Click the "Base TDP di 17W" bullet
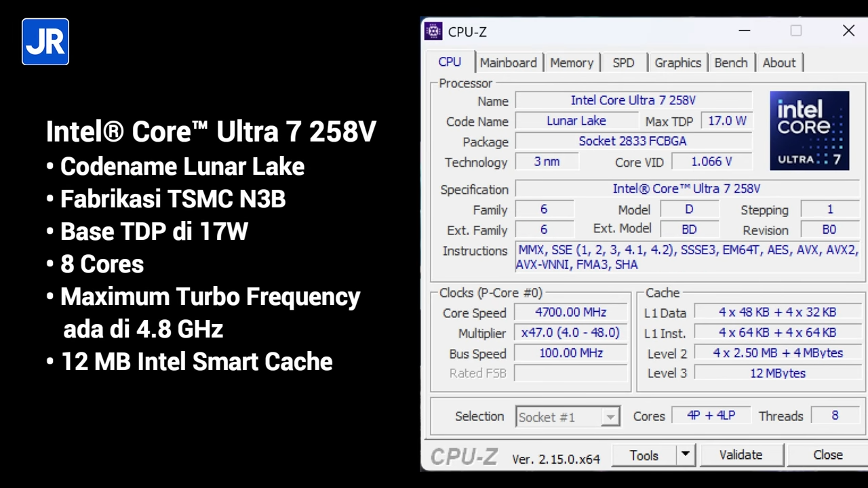Screen dimensions: 868x488 pos(146,232)
